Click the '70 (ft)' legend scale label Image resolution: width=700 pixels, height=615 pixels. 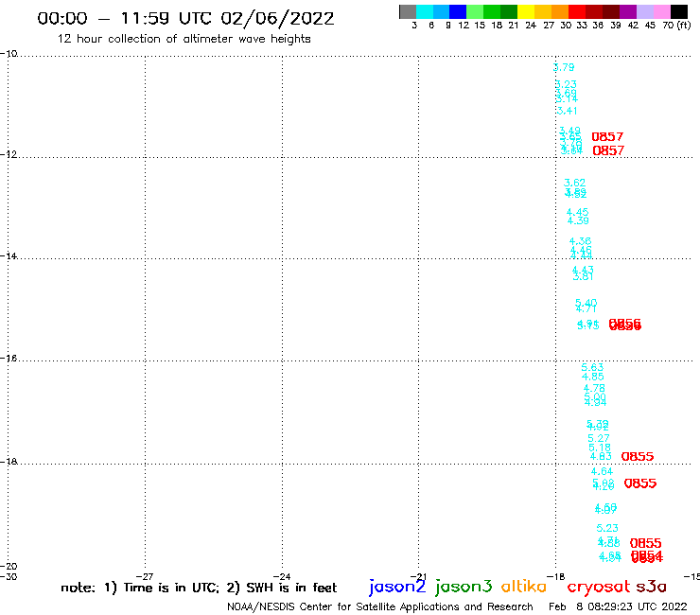pyautogui.click(x=676, y=25)
